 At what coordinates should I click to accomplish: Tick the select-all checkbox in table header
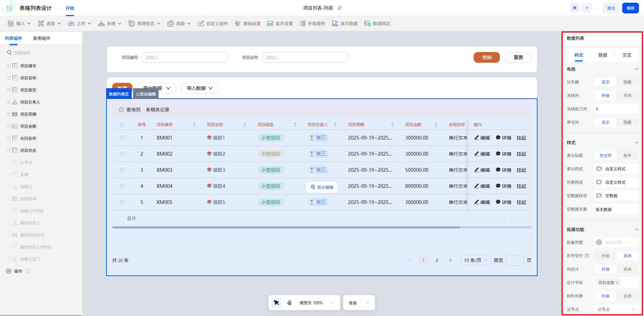point(122,125)
